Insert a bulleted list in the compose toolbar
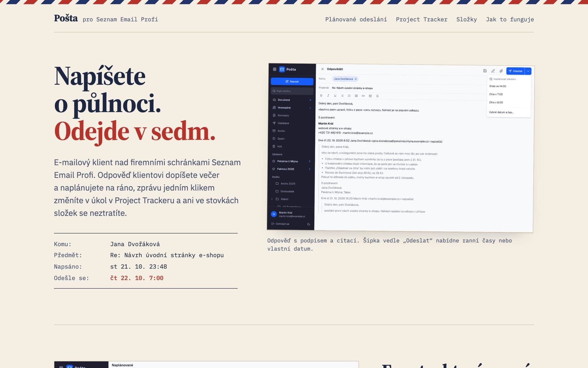The image size is (588, 368). 342,96
